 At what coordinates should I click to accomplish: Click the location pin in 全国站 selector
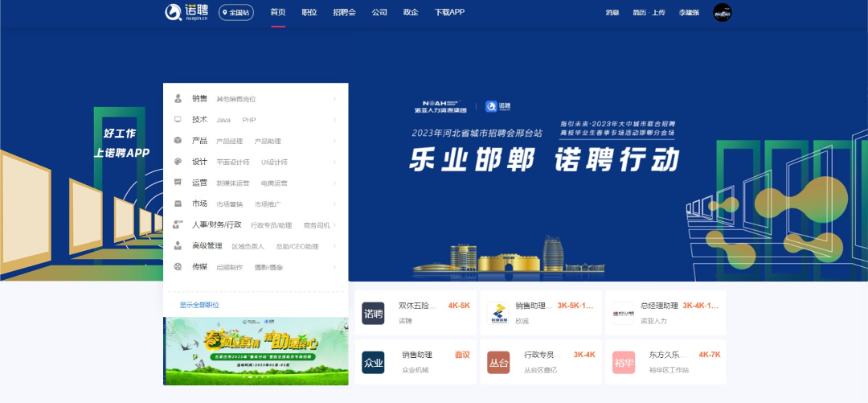coord(225,12)
